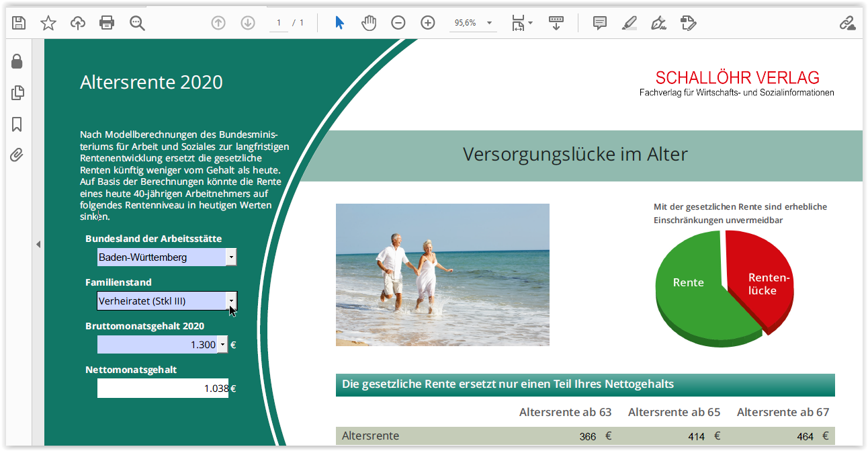Screen dimensions: 868x451
Task: Expand the zoom level 95,6% dropdown
Action: pos(490,23)
